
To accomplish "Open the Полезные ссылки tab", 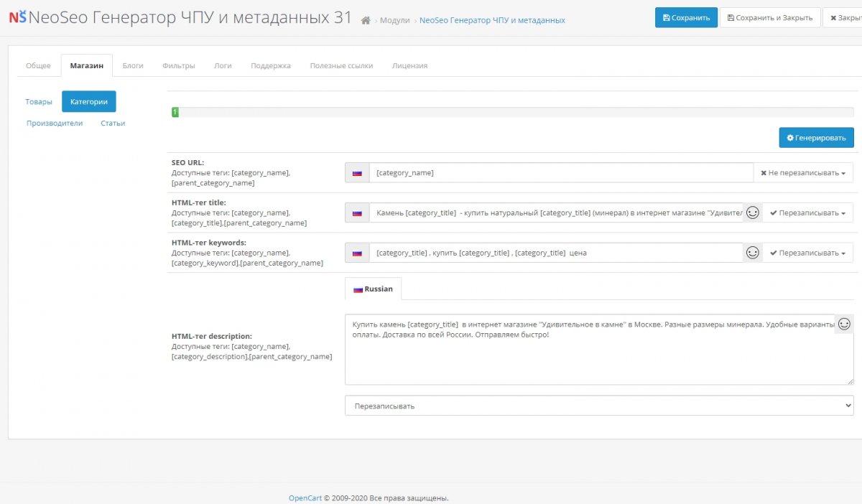I will coord(342,65).
